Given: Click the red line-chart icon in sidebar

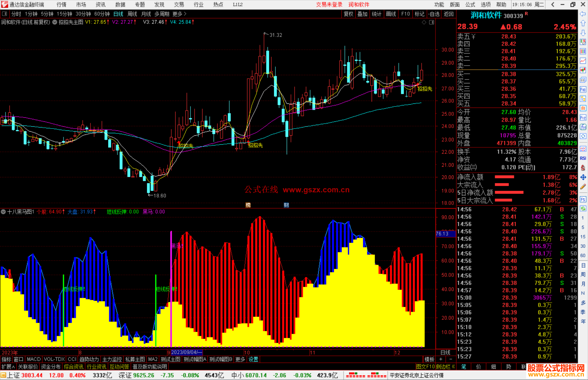Looking at the screenshot, I should click(583, 60).
